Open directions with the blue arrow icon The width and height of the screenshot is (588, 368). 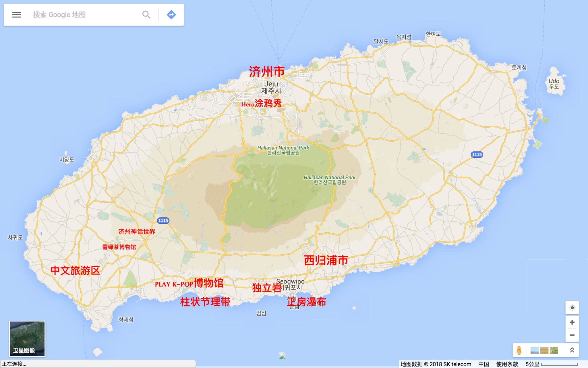pyautogui.click(x=171, y=15)
